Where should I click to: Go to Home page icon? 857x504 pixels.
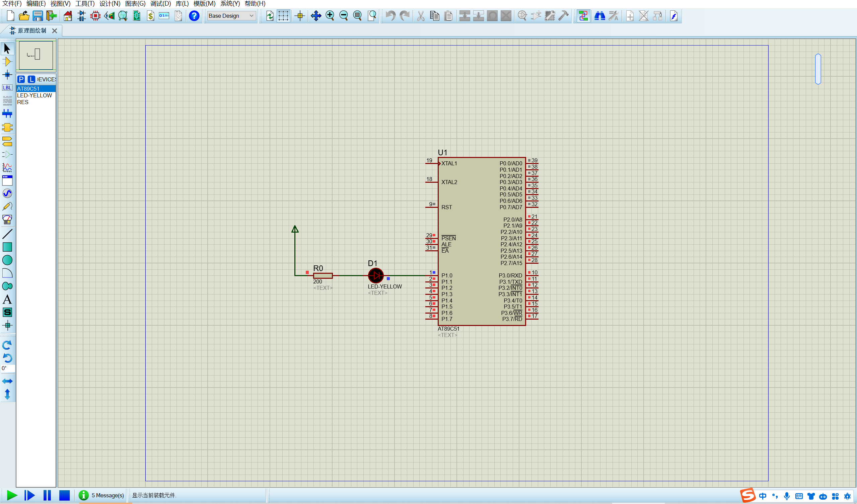click(x=68, y=16)
